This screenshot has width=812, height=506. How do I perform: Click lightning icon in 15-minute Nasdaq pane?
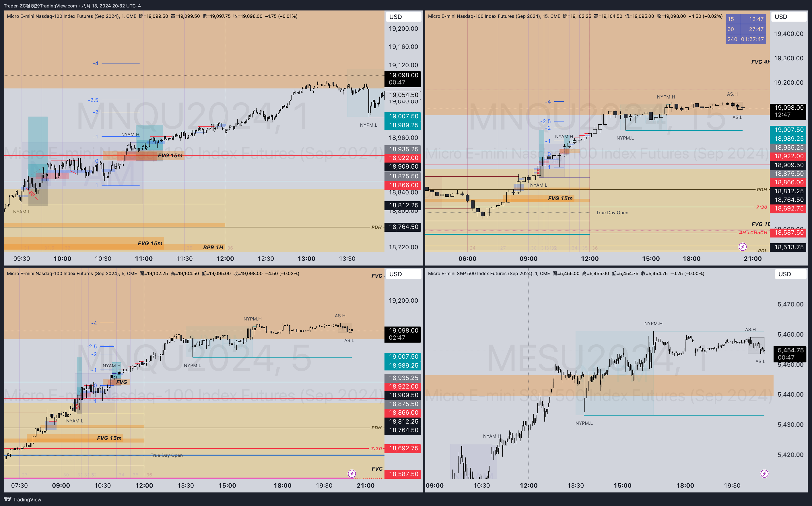pos(743,247)
